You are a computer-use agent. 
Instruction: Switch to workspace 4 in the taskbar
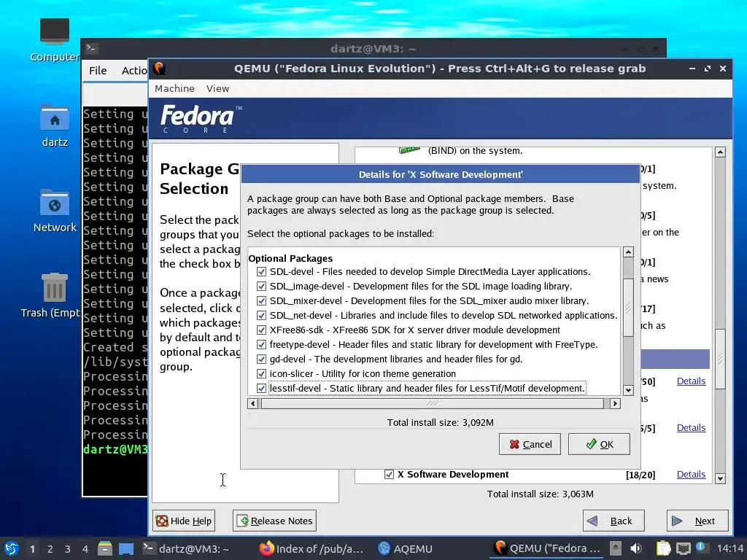point(85,549)
